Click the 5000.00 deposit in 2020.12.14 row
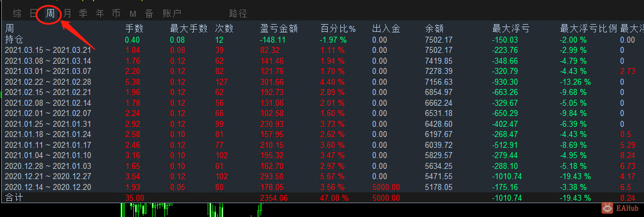The image size is (644, 217). pyautogui.click(x=386, y=187)
